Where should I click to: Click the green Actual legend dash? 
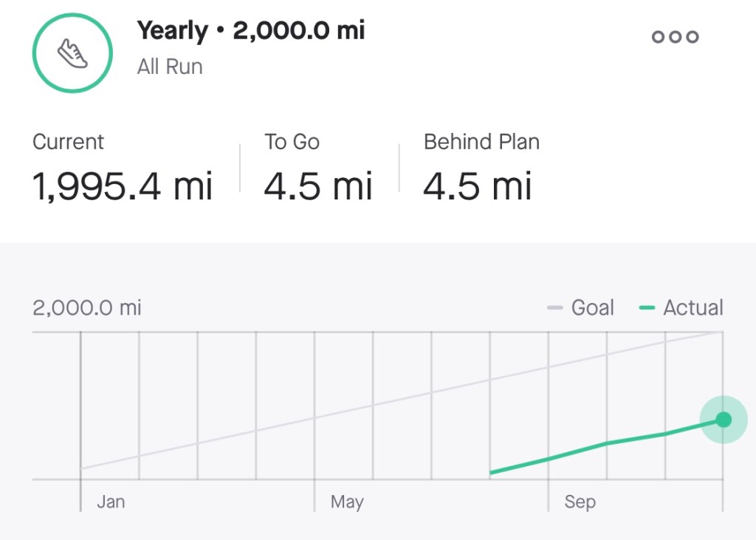pos(647,308)
